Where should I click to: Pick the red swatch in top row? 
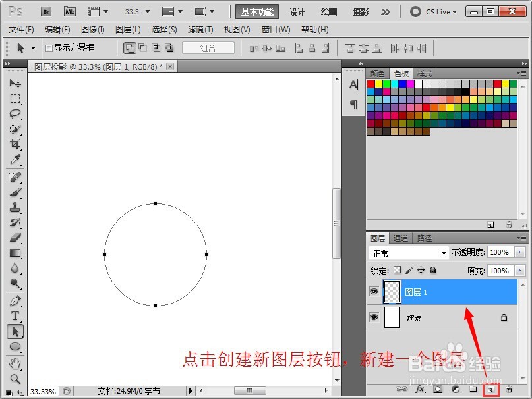coord(371,84)
